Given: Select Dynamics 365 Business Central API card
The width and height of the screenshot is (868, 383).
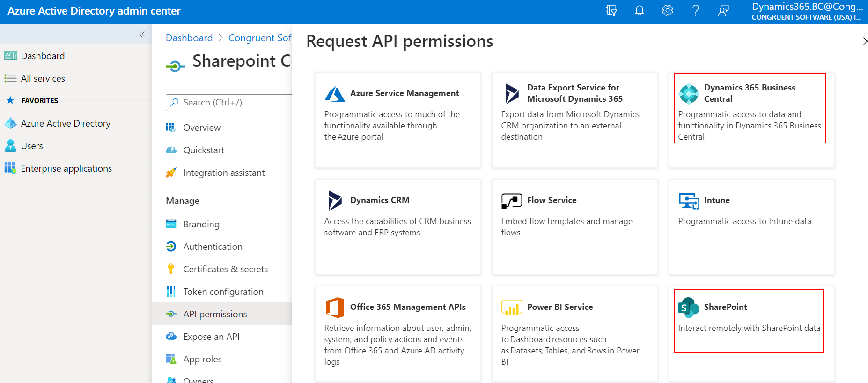Looking at the screenshot, I should pos(752,120).
